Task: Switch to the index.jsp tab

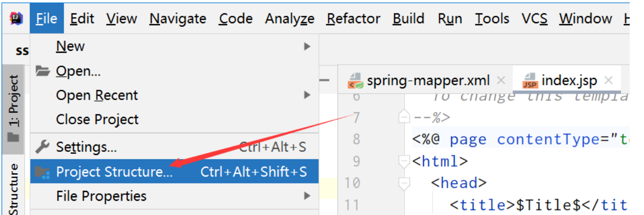Action: (569, 80)
